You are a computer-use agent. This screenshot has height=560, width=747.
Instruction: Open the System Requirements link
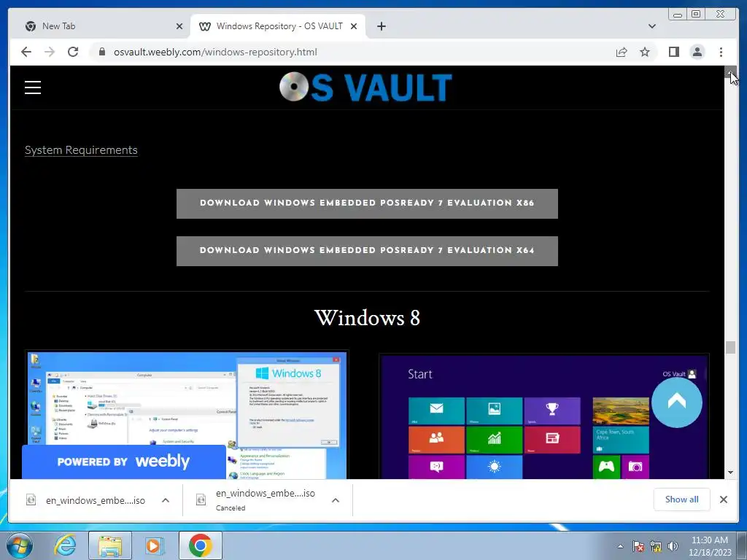[81, 150]
